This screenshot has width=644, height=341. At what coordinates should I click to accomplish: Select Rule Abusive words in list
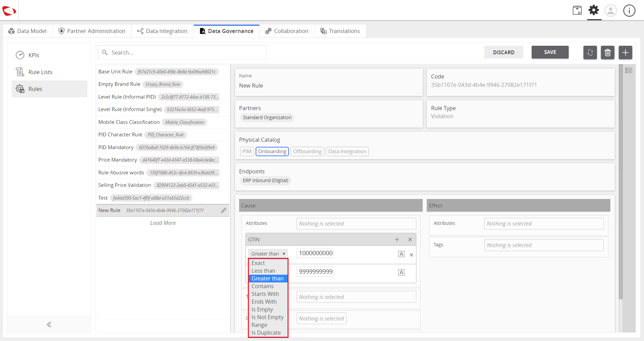[163, 173]
